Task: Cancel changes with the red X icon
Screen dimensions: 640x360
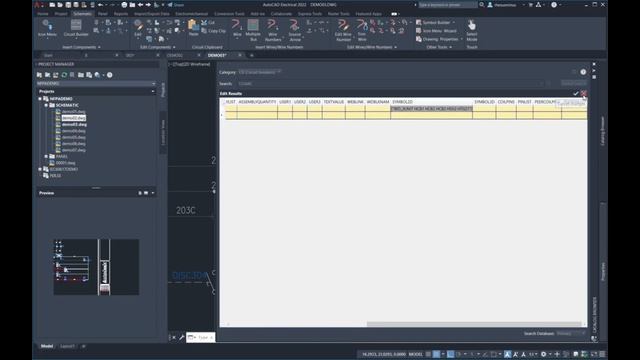Action: [x=584, y=93]
